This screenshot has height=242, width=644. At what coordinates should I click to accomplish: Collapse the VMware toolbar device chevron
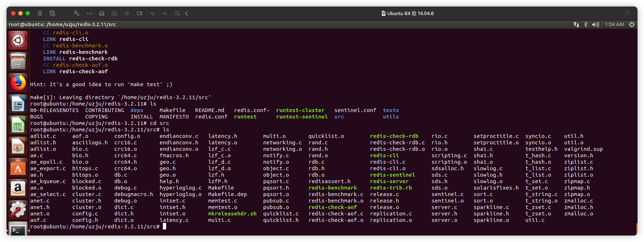[x=187, y=13]
